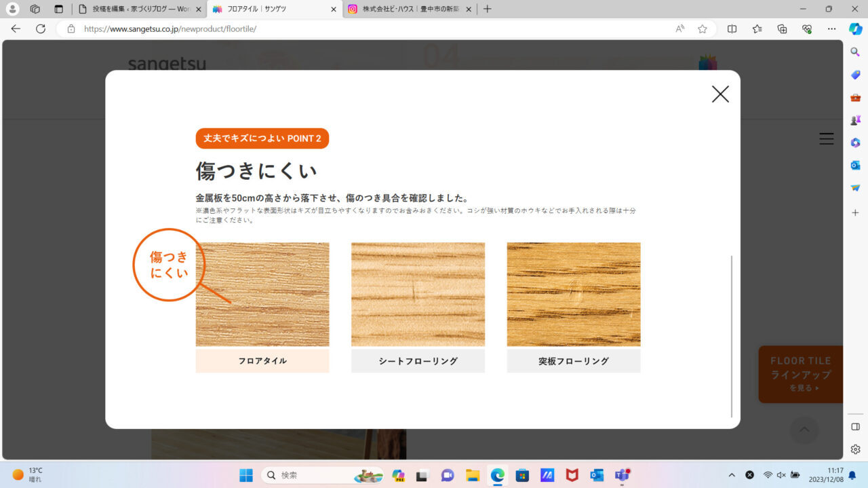Click the 丈夫でキズにつよい POINT 2 badge
The height and width of the screenshot is (488, 868).
click(262, 138)
